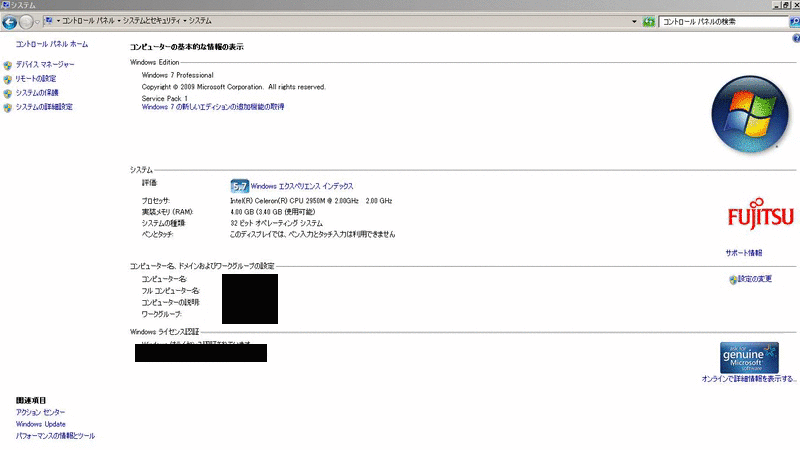The image size is (800, 450).
Task: Open アクション センター link
Action: [x=40, y=412]
